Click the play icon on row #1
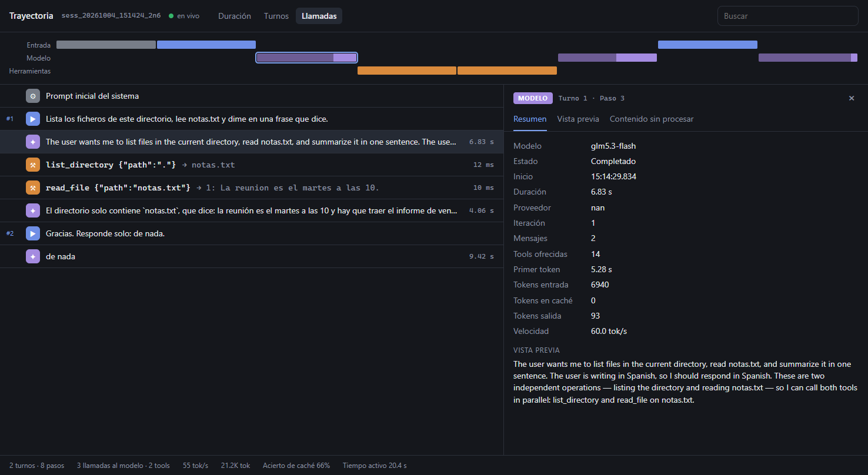 pyautogui.click(x=33, y=119)
